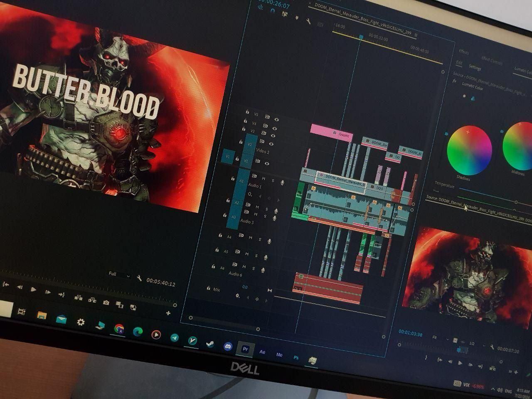This screenshot has height=399, width=532.
Task: Open Source monitor wrench settings
Action: [x=492, y=347]
